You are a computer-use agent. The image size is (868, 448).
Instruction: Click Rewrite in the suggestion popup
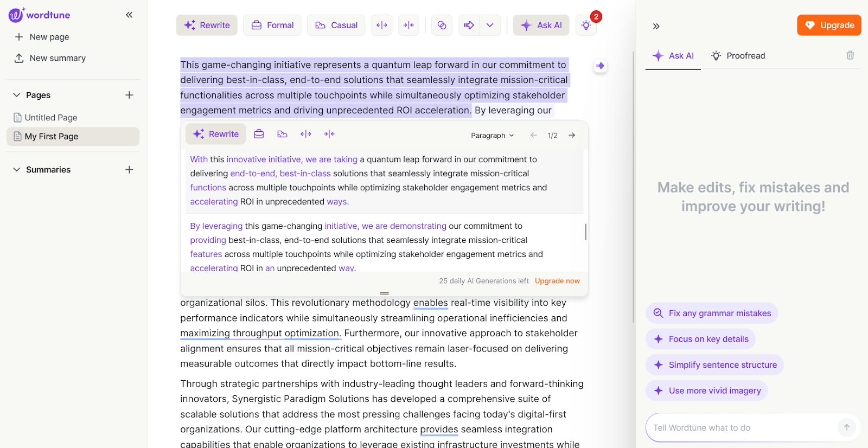(x=216, y=134)
